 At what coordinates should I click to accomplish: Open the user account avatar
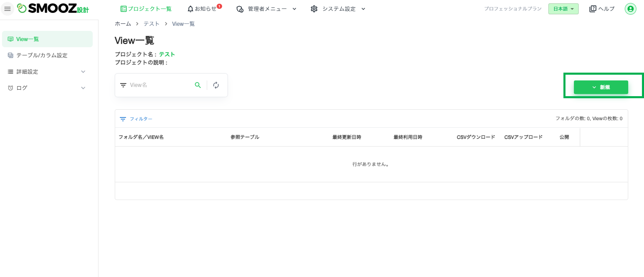630,9
